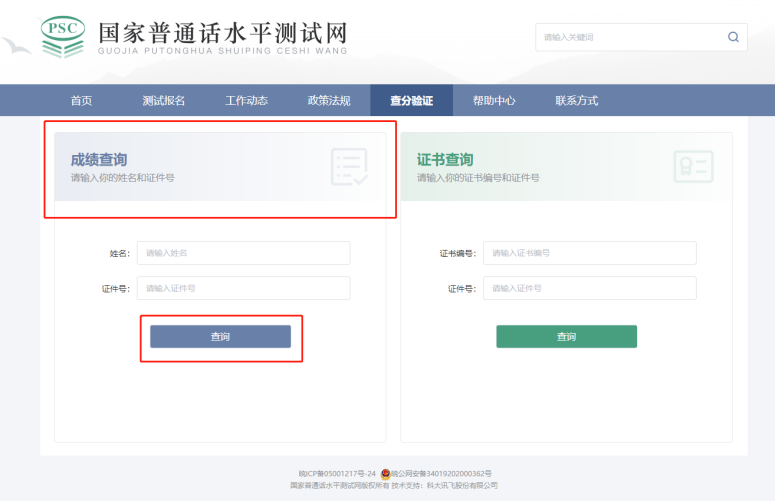The image size is (775, 502).
Task: Click the 证书编号 input field
Action: click(590, 253)
